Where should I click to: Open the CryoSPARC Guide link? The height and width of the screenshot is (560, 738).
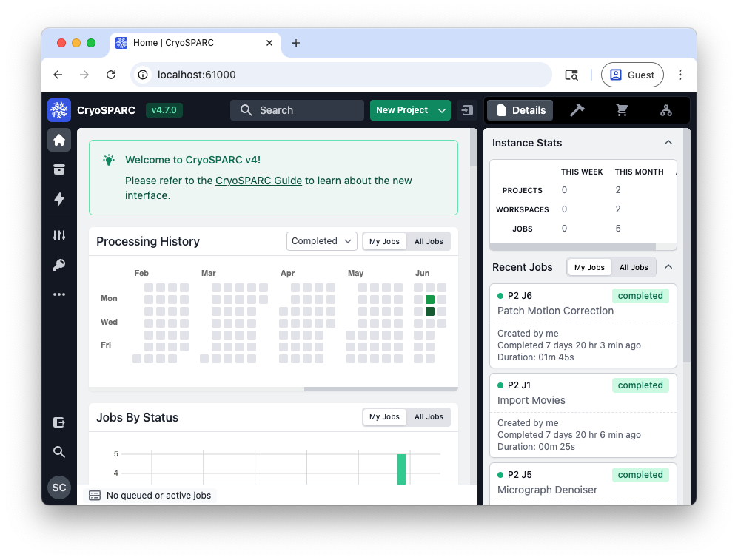pos(258,180)
